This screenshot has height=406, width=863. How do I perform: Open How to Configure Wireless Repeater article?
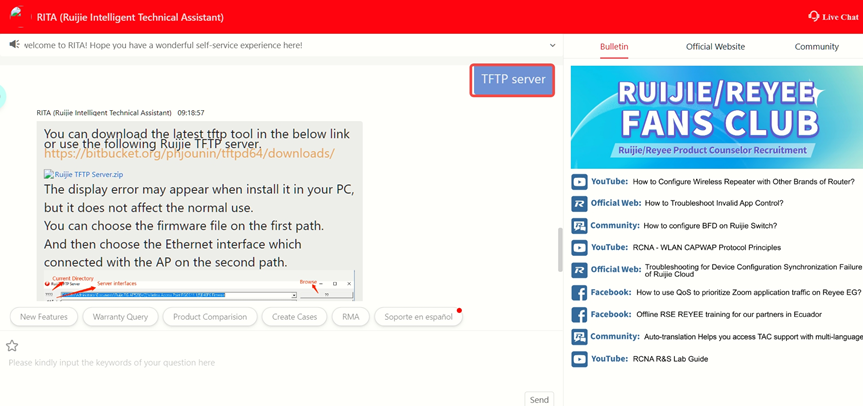coord(743,181)
